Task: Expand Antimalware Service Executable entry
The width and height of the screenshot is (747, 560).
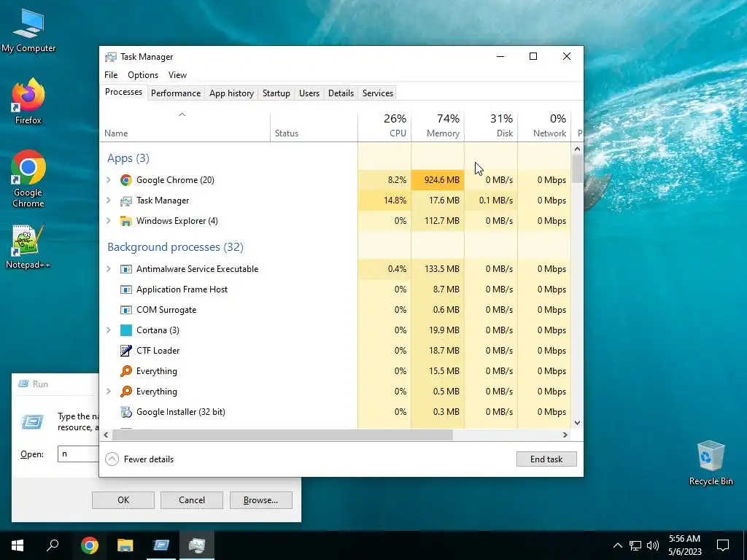Action: [109, 269]
